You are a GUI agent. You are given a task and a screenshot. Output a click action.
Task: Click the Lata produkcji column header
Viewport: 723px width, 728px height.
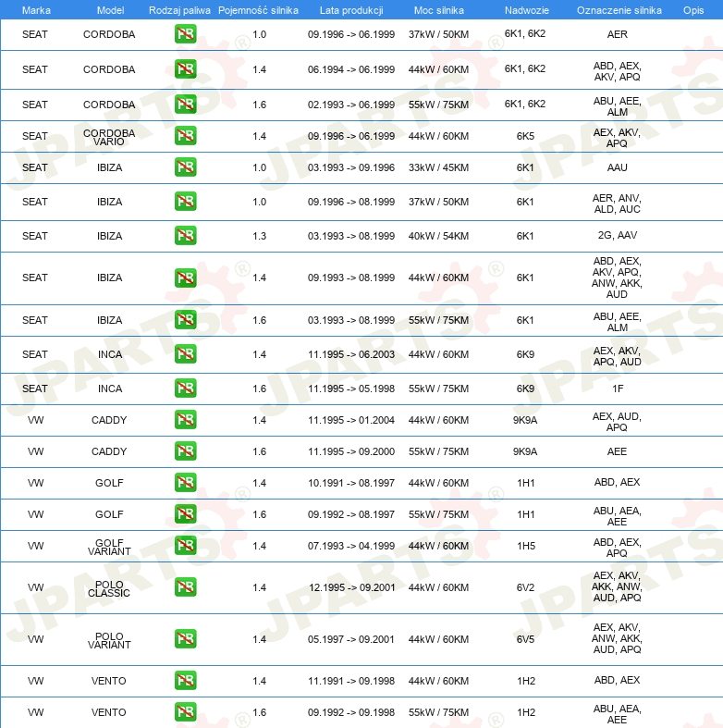tap(351, 10)
